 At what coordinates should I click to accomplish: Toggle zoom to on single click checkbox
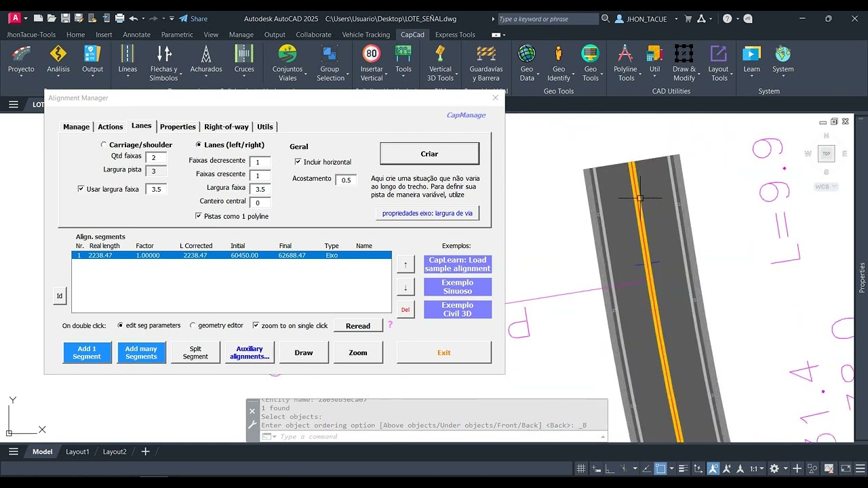click(x=256, y=325)
